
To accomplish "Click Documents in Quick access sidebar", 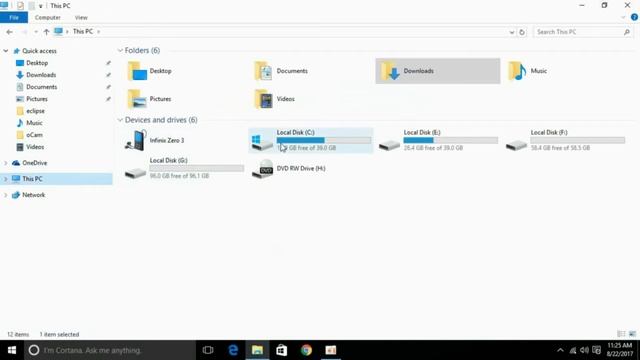I will point(41,87).
